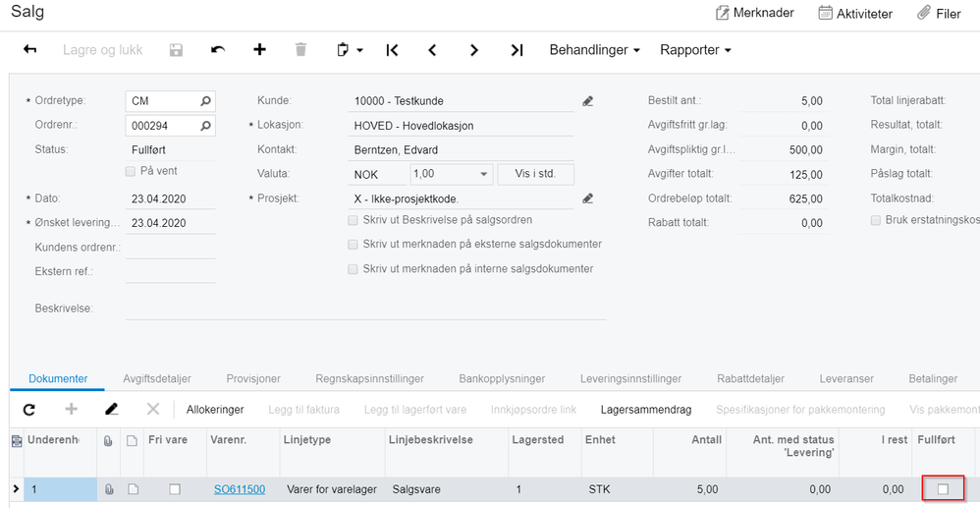Click the Kundens ordrenr. input field
980x508 pixels.
[x=171, y=248]
